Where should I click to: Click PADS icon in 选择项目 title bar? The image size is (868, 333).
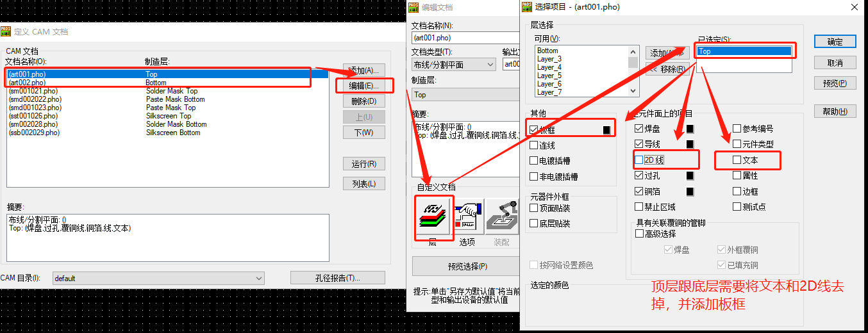click(x=528, y=7)
